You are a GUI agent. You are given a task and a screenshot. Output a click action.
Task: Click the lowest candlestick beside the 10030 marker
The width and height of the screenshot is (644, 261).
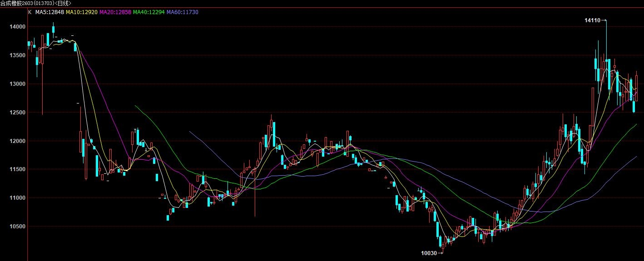[x=443, y=245]
